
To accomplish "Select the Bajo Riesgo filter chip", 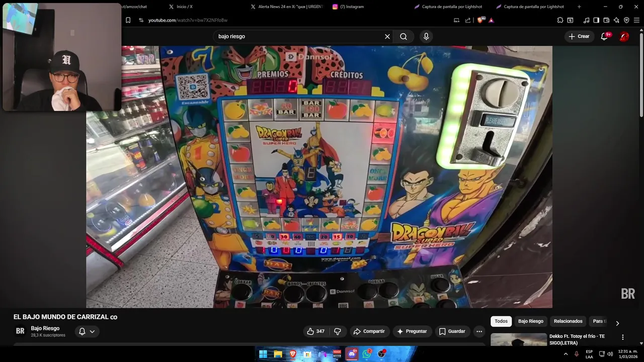I will (x=531, y=321).
